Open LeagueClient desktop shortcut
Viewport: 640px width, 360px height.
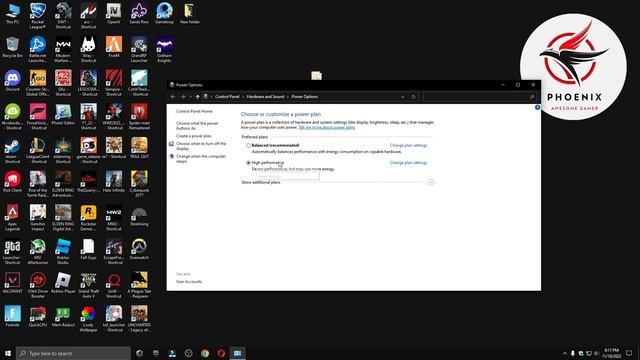click(38, 150)
